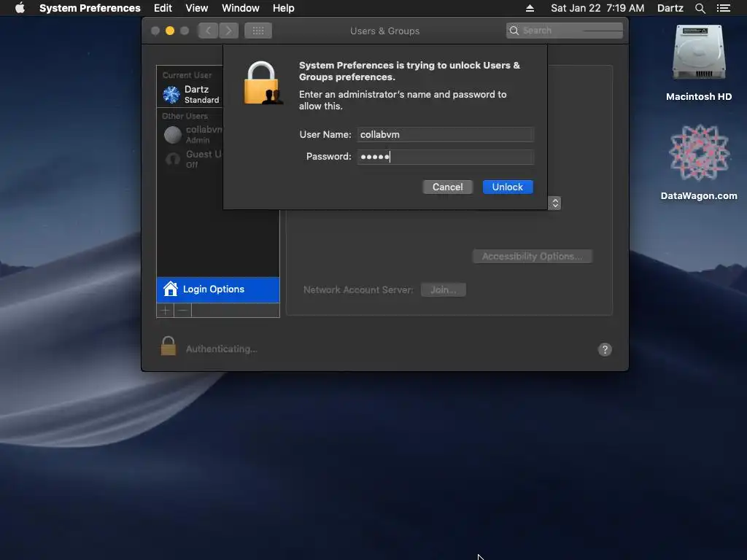Show all preferences grid button
This screenshot has width=747, height=560.
click(258, 31)
